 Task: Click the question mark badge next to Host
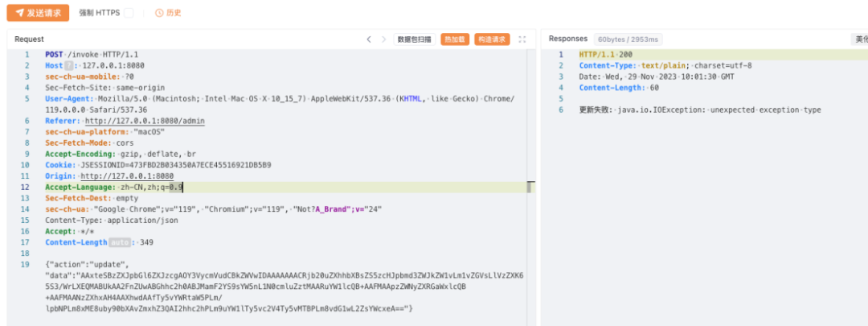(68, 65)
